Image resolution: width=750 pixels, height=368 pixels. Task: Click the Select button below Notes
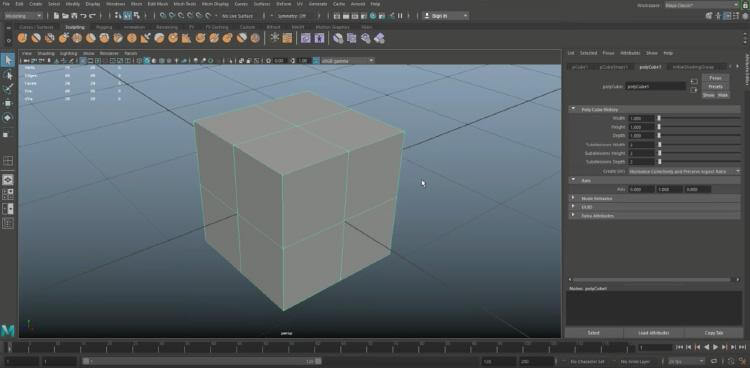click(594, 333)
